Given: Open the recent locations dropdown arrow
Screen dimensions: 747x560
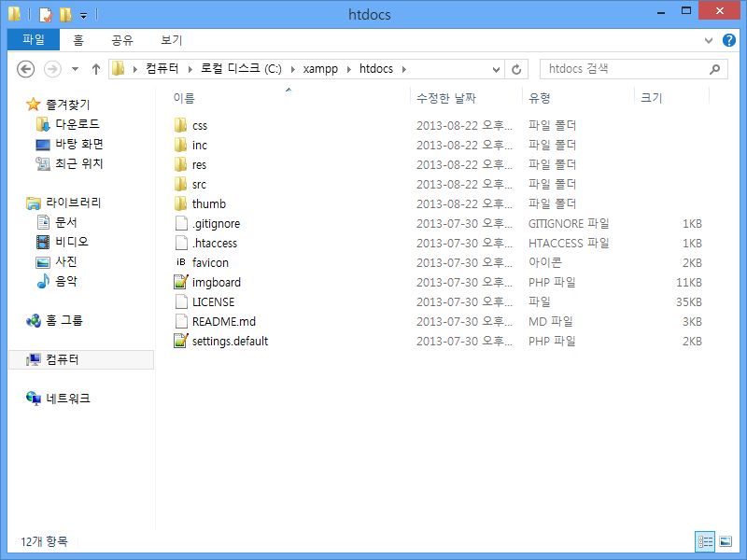Looking at the screenshot, I should pos(75,69).
